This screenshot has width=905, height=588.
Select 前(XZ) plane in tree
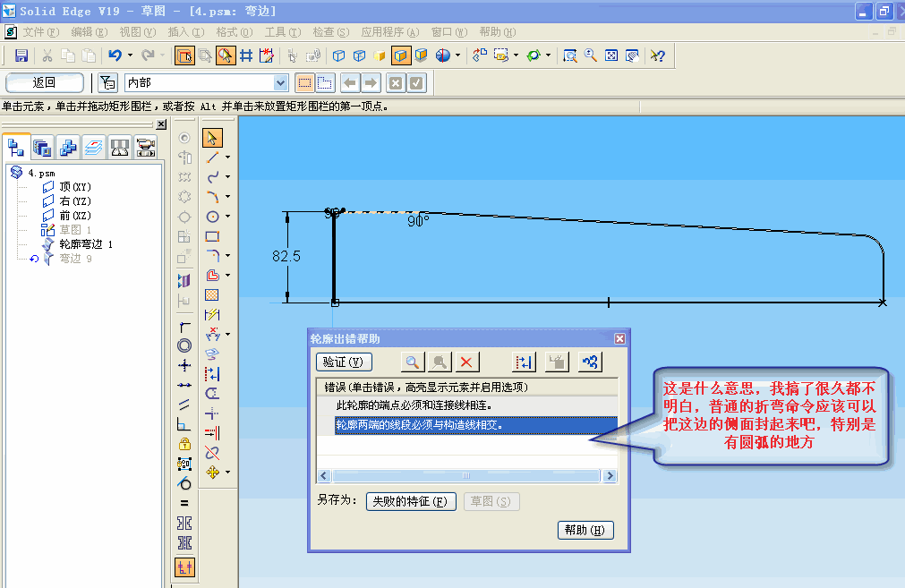pos(75,215)
